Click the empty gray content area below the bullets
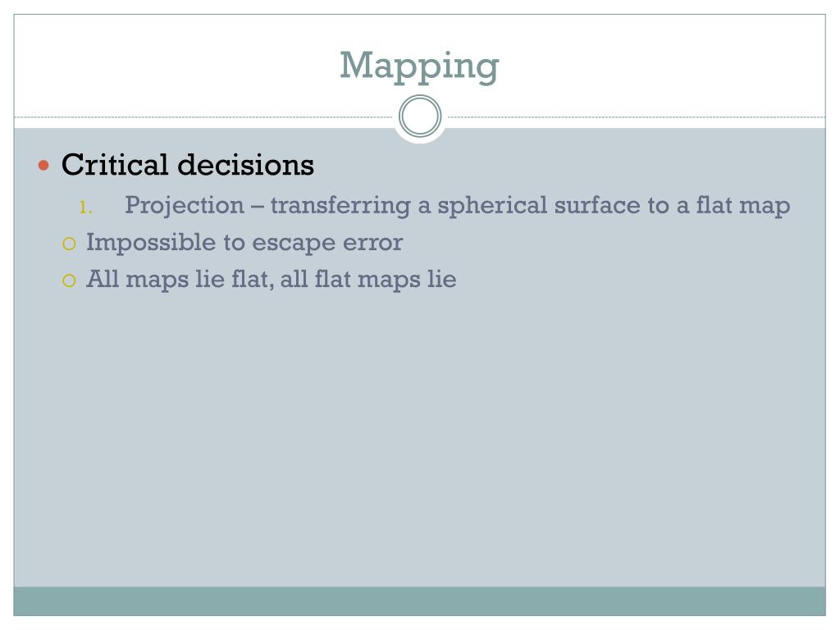This screenshot has width=840, height=630. [x=419, y=440]
